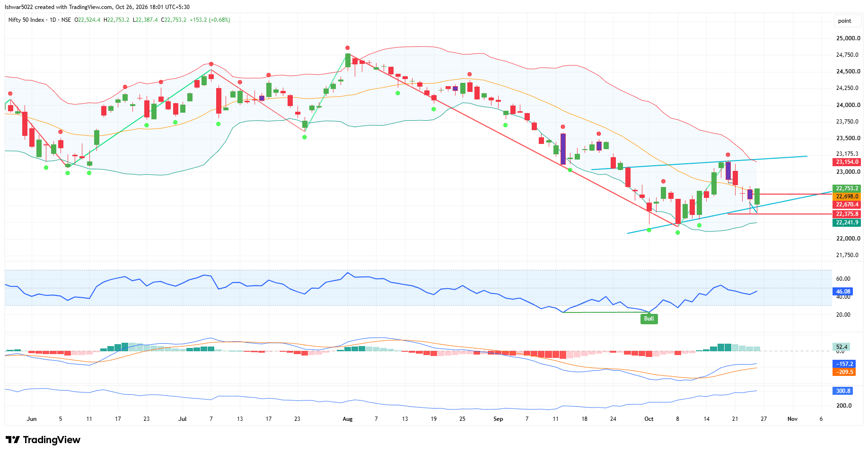Click the orange 22,698.0 price tag
This screenshot has width=868, height=454.
click(847, 196)
